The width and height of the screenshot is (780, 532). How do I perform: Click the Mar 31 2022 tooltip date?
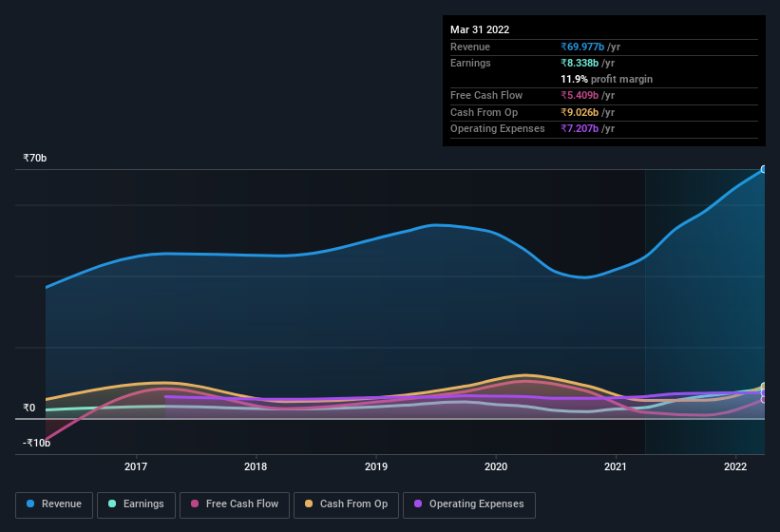(x=480, y=29)
